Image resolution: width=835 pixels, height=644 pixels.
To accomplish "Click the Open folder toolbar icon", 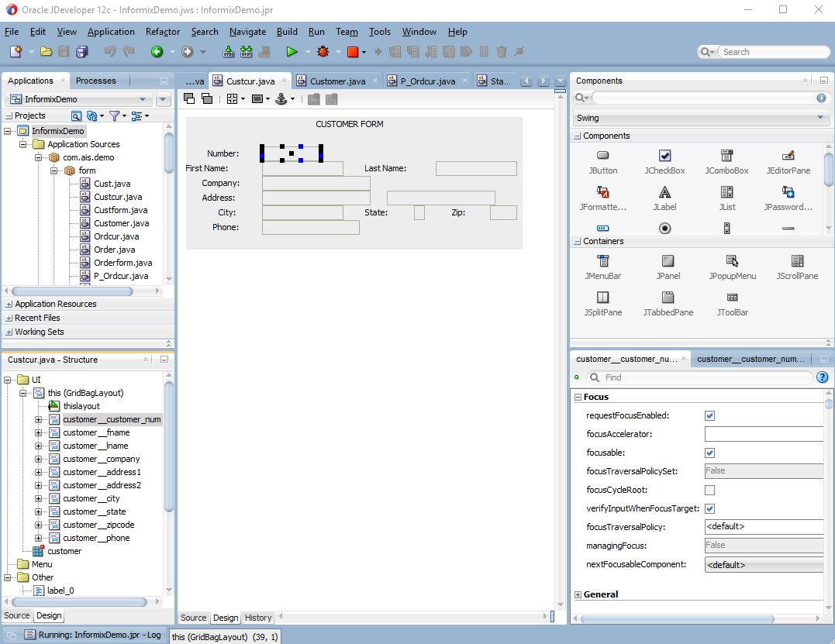I will [x=47, y=52].
